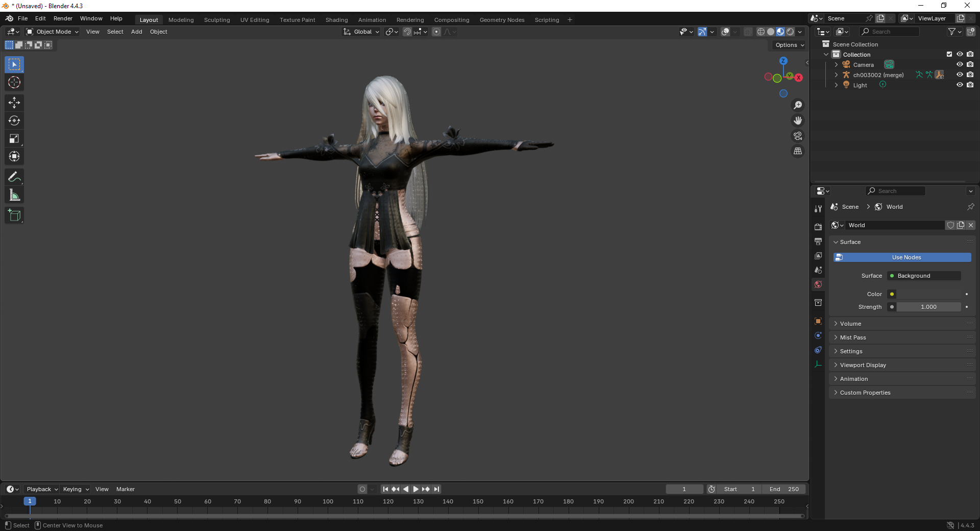Switch to wireframe viewport shading
This screenshot has height=531, width=980.
coord(761,32)
